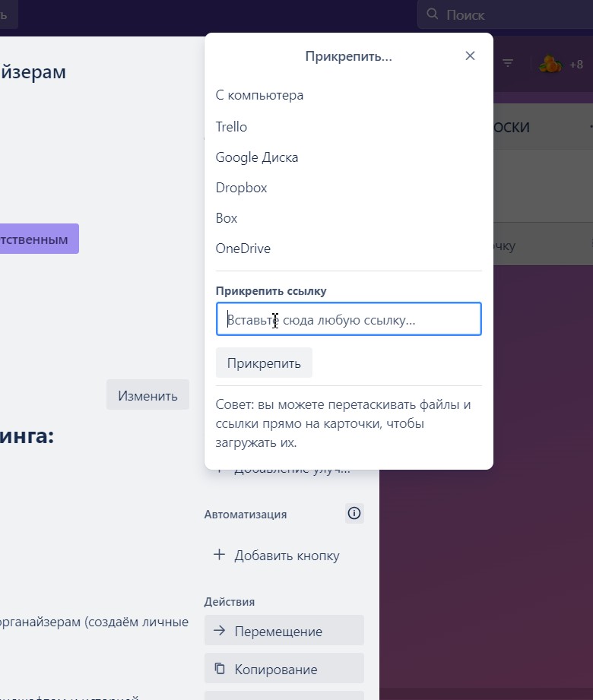
Task: Click the arrow icon on the Перемещение action
Action: point(218,630)
